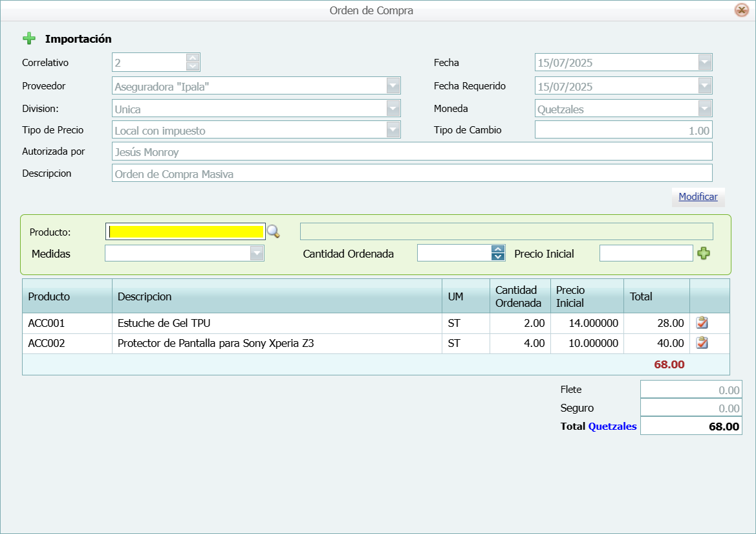756x534 pixels.
Task: Open the Proveedor dropdown
Action: [393, 86]
